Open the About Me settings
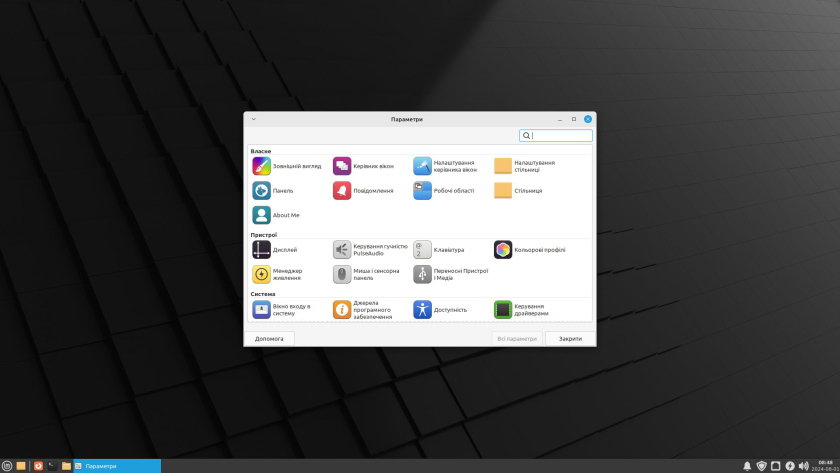This screenshot has height=473, width=840. click(x=276, y=215)
